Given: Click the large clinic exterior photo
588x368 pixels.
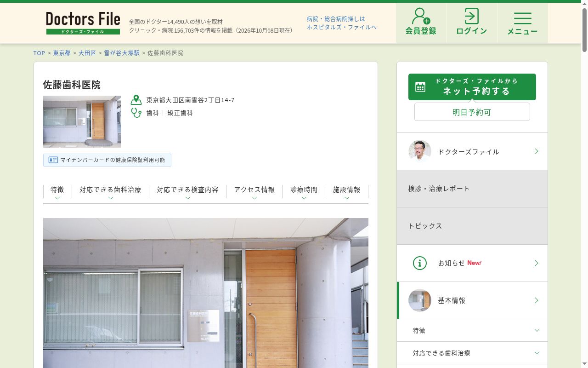Looking at the screenshot, I should (206, 293).
